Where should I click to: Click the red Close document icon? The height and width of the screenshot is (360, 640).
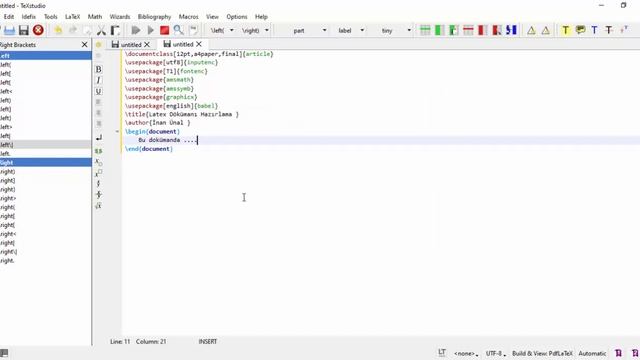point(38,30)
